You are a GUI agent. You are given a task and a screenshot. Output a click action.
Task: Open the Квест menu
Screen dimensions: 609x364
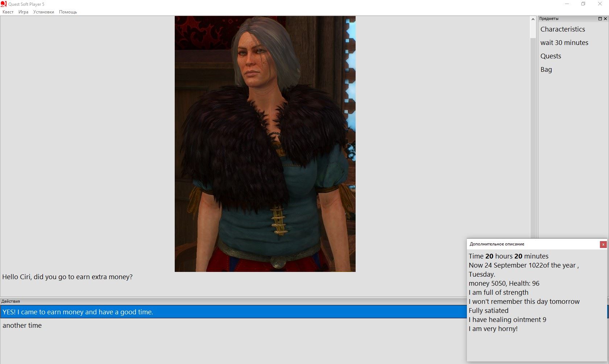pyautogui.click(x=8, y=12)
